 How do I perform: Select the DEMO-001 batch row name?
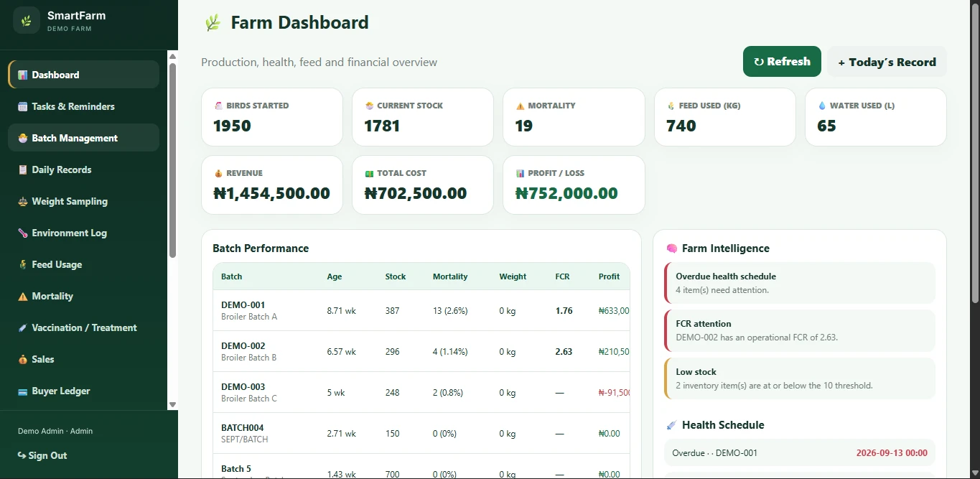243,304
